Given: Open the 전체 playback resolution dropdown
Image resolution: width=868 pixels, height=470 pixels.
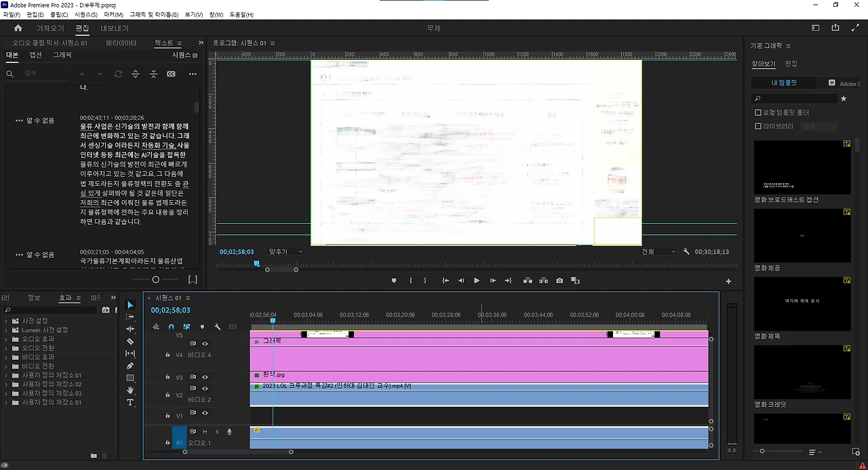Looking at the screenshot, I should coord(658,252).
